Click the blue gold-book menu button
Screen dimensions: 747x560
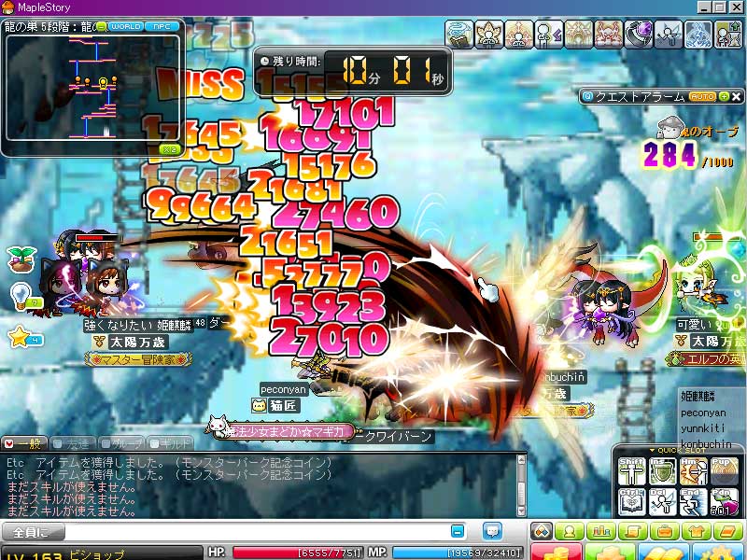coord(665,553)
